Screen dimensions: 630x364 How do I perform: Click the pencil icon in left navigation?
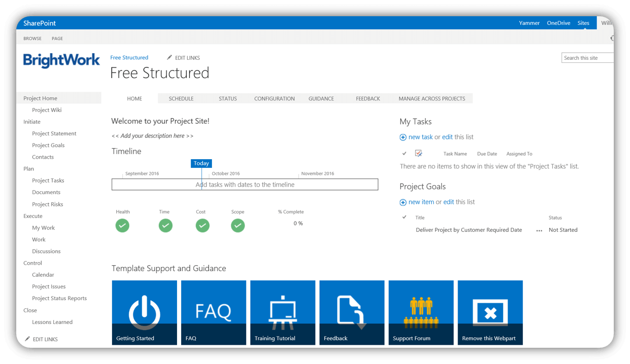coord(27,339)
